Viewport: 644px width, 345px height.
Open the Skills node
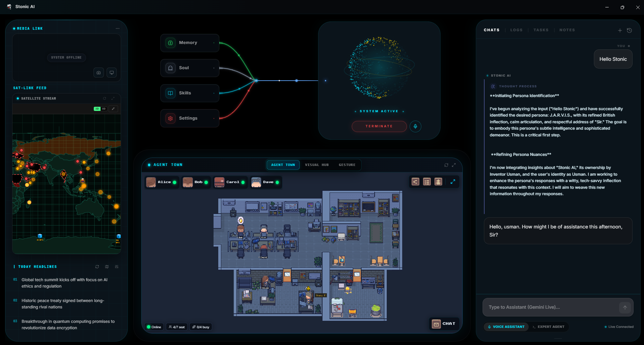(x=190, y=93)
